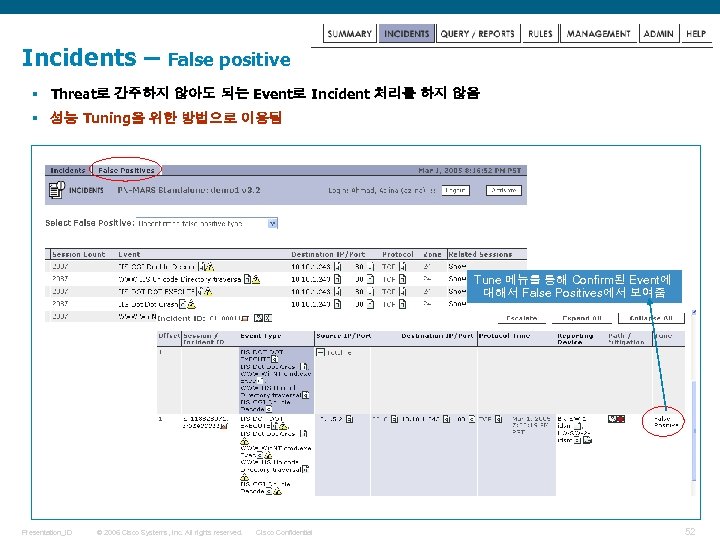Click protocol icon in DOT DOT EXECUTE row

point(402,291)
